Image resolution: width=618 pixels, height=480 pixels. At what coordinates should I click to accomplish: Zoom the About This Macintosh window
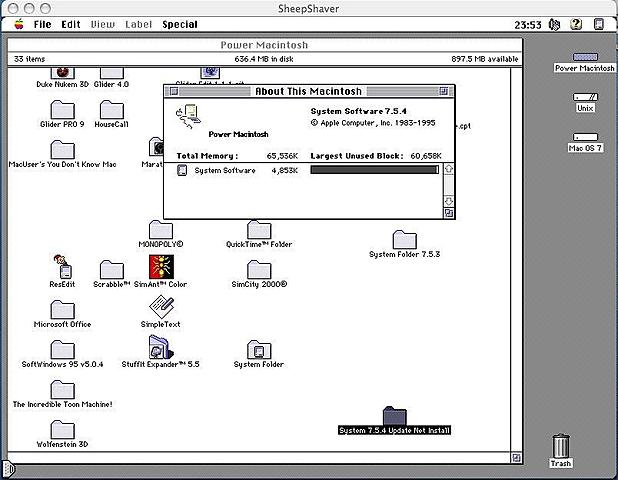coord(444,91)
